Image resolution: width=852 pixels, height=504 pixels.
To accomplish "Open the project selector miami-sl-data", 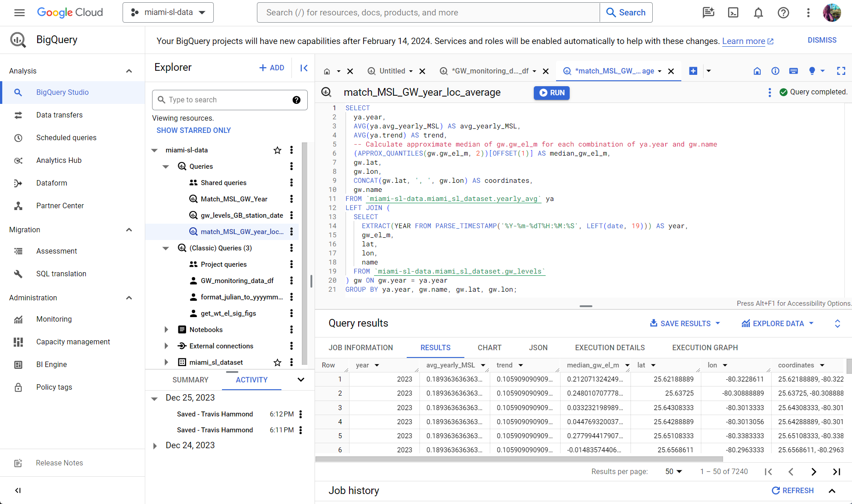I will [168, 13].
